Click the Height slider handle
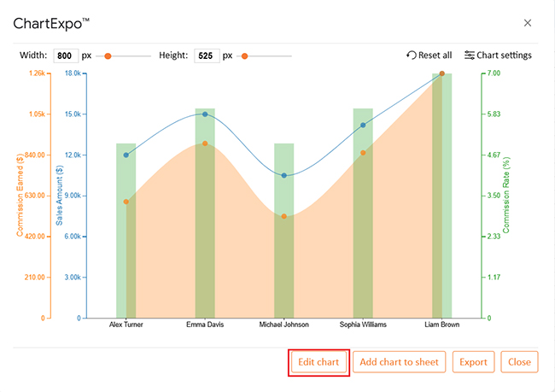The image size is (555, 392). [x=244, y=56]
